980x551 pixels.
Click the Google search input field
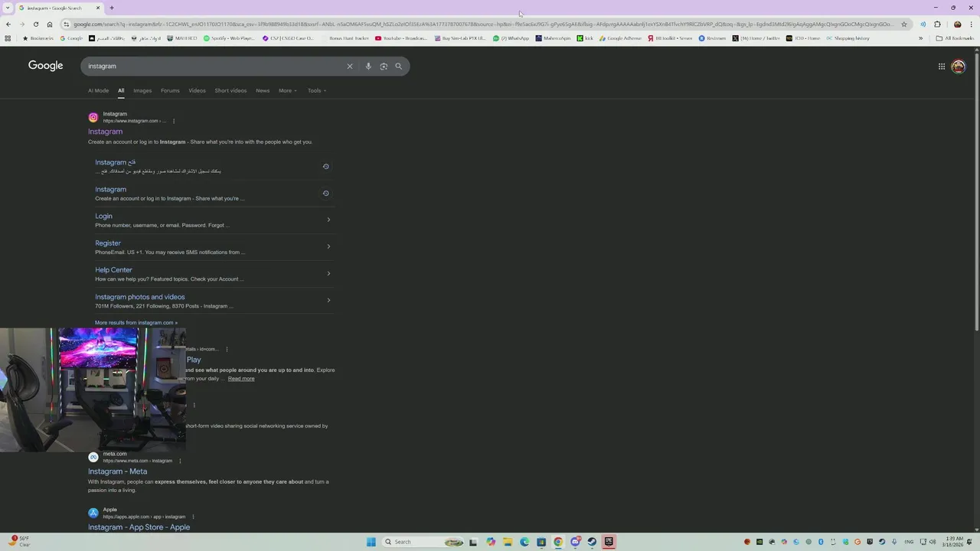tap(214, 67)
